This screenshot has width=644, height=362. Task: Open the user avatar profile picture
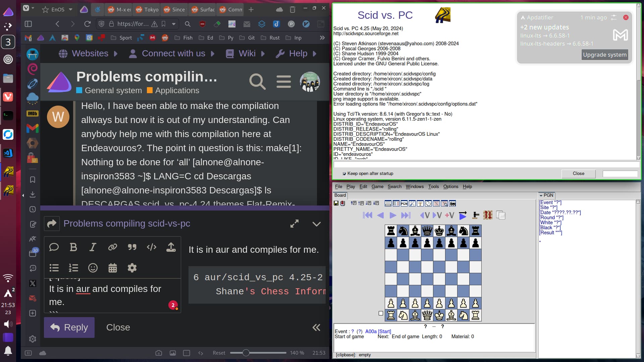[310, 82]
